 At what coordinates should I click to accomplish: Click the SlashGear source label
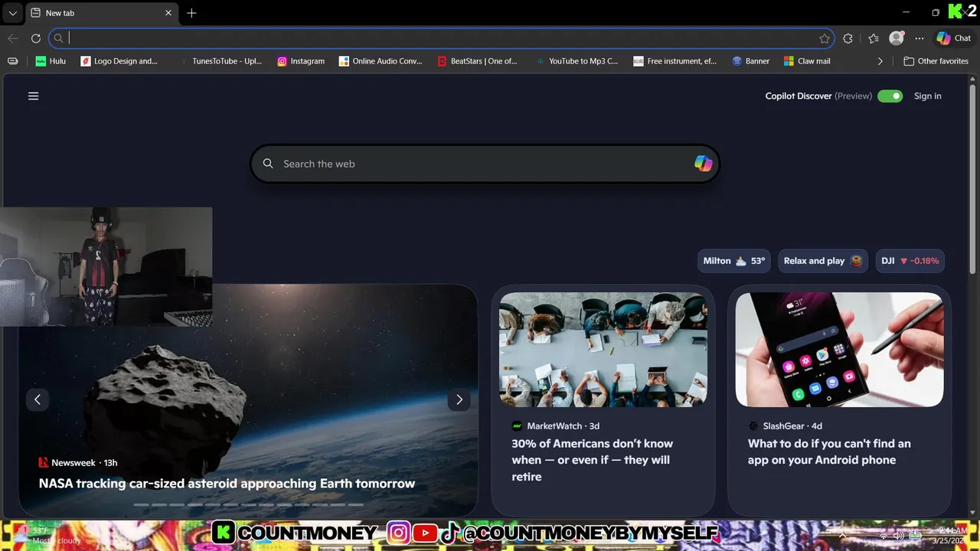[785, 426]
